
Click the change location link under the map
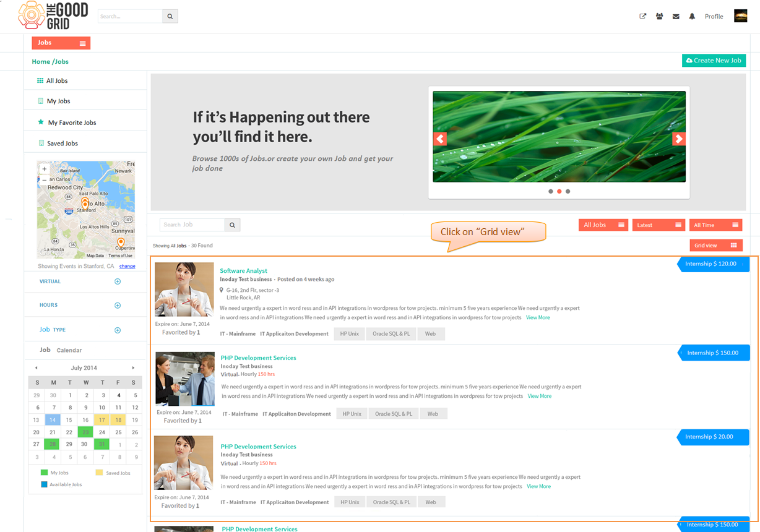coord(127,266)
